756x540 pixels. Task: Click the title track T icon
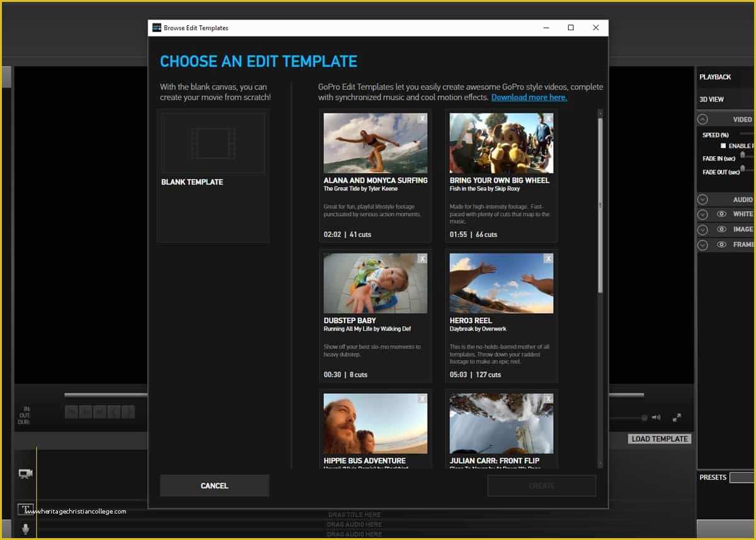pos(25,509)
